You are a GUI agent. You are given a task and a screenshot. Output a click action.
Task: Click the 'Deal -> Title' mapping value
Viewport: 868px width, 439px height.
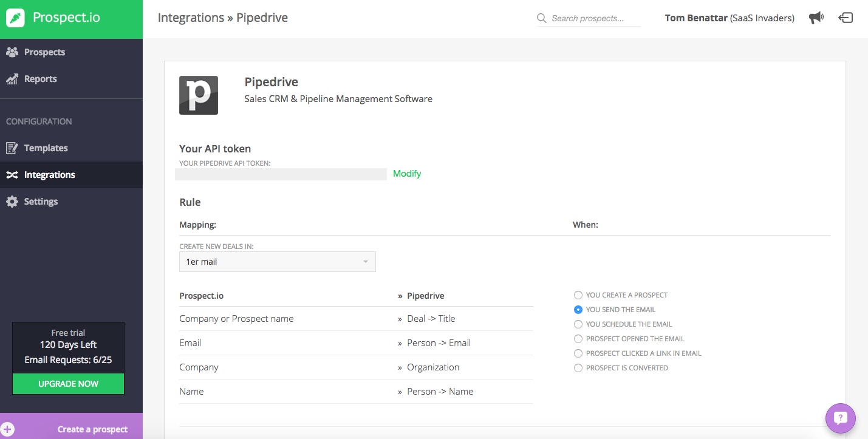(431, 319)
